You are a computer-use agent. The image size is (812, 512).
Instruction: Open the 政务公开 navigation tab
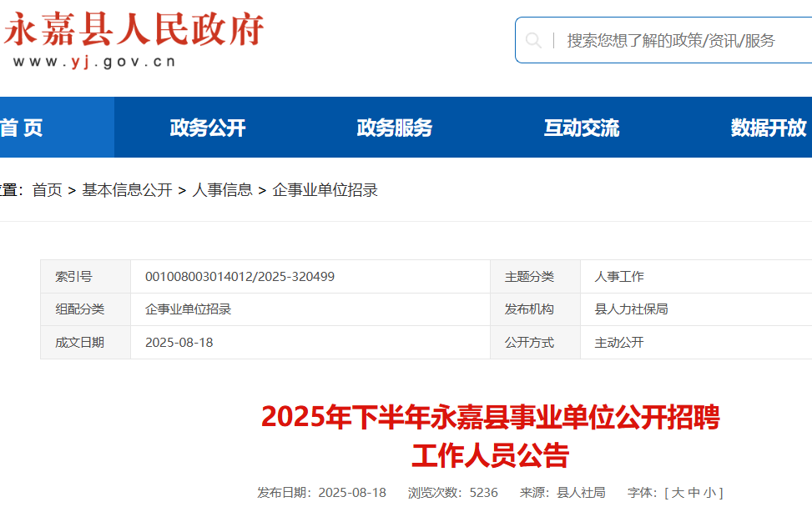click(x=208, y=128)
